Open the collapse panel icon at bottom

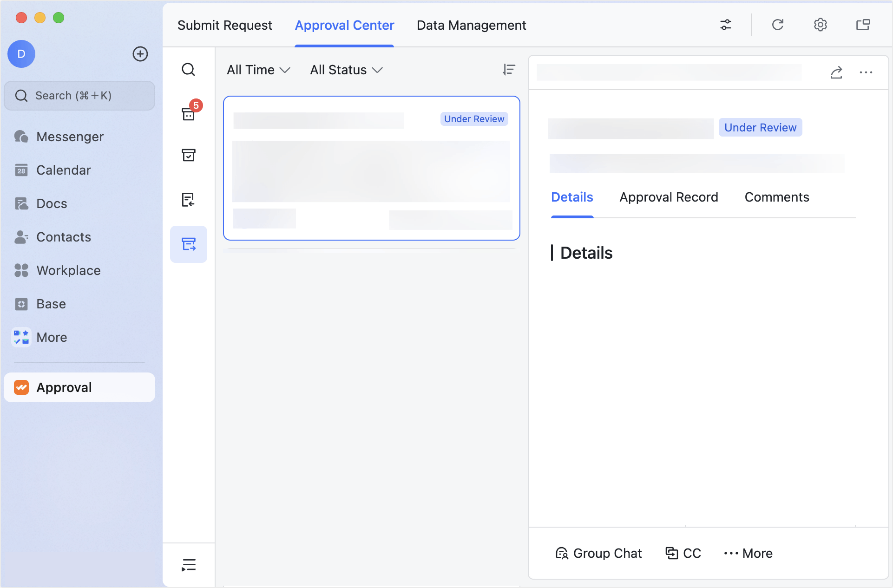coord(188,564)
